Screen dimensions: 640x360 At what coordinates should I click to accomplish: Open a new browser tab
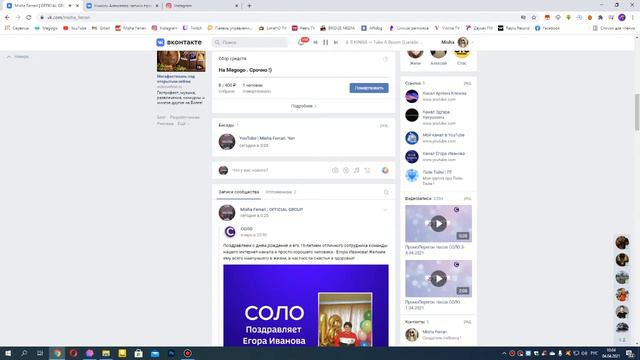coord(249,6)
